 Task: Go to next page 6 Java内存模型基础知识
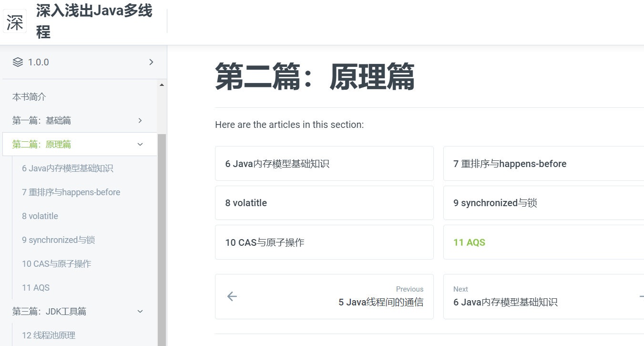pos(543,296)
